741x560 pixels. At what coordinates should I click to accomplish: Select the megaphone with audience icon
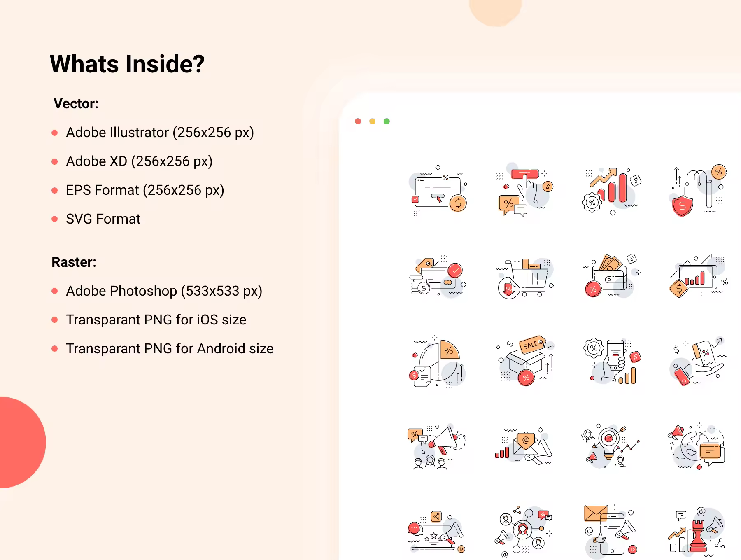tap(436, 447)
